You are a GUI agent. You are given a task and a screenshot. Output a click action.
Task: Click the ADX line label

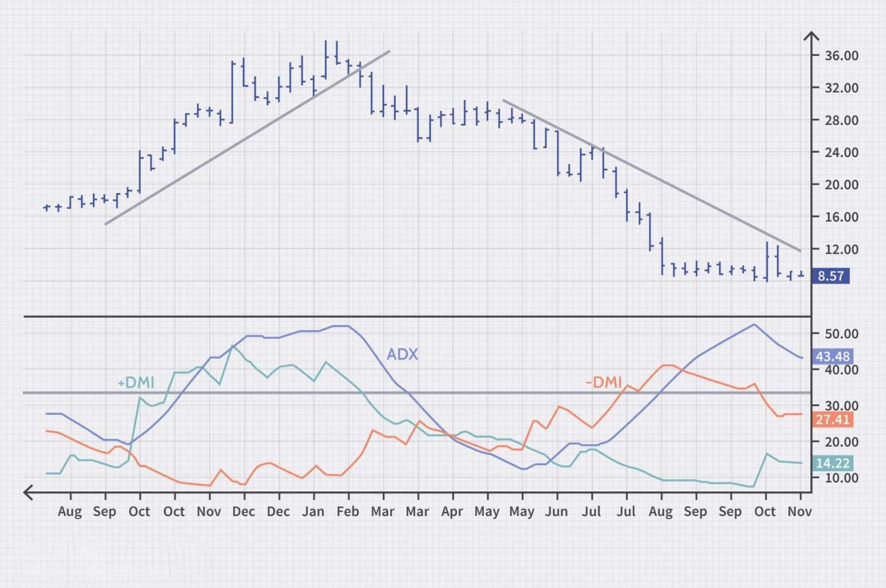click(x=402, y=354)
